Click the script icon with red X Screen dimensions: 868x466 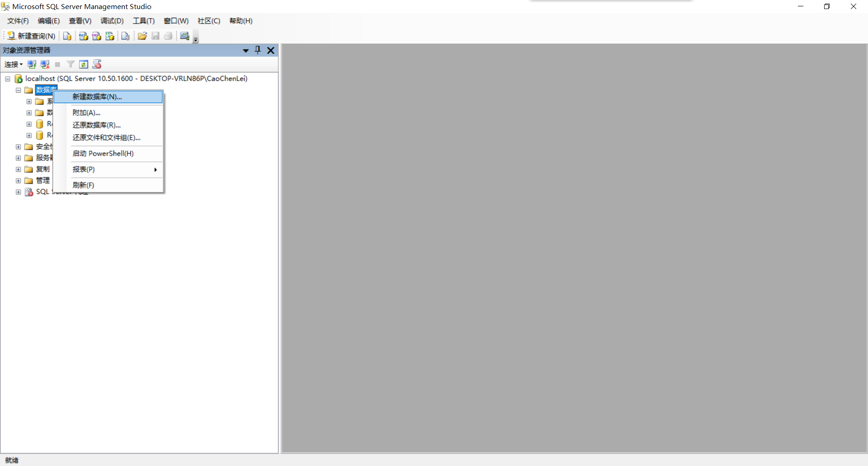pos(97,64)
